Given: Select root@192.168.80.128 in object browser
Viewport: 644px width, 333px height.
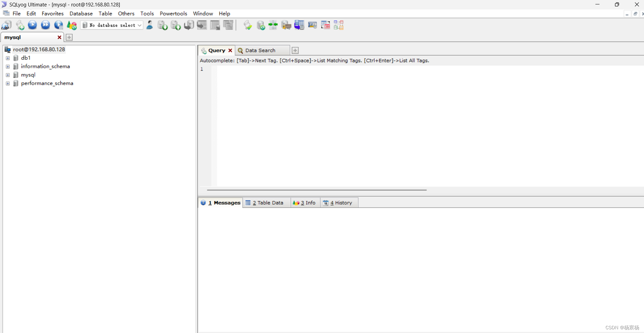Looking at the screenshot, I should [39, 49].
